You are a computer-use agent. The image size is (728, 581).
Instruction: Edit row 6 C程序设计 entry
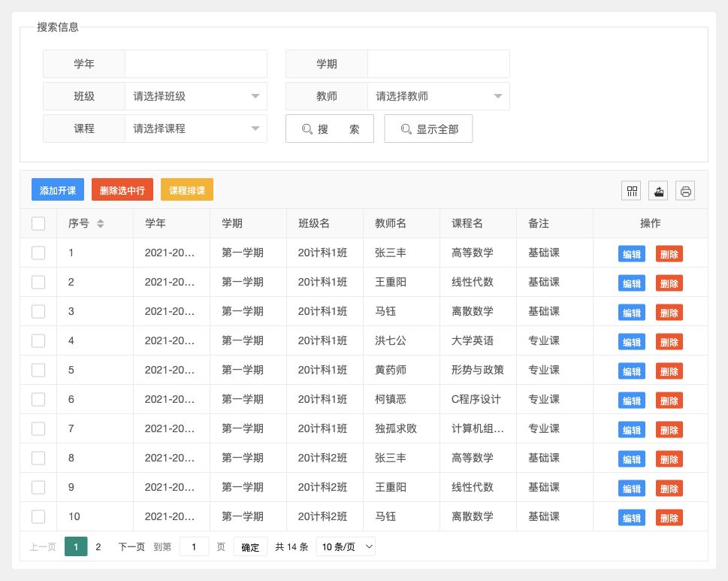click(631, 401)
